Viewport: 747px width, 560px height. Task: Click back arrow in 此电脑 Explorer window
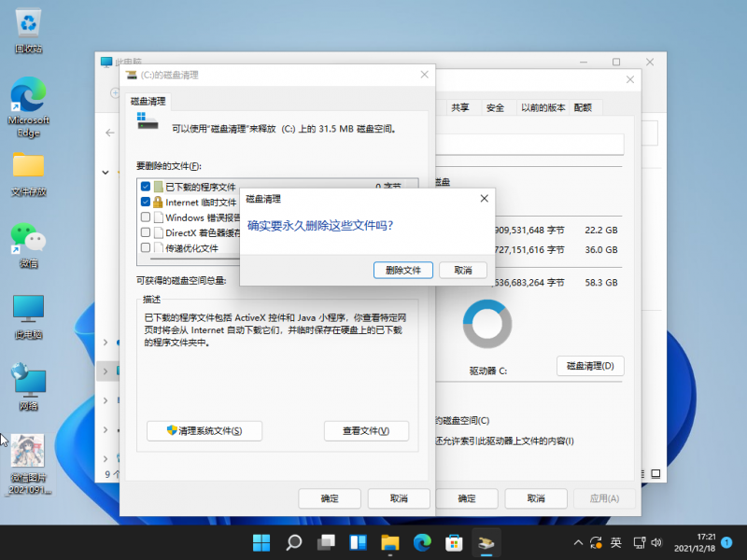pyautogui.click(x=110, y=133)
